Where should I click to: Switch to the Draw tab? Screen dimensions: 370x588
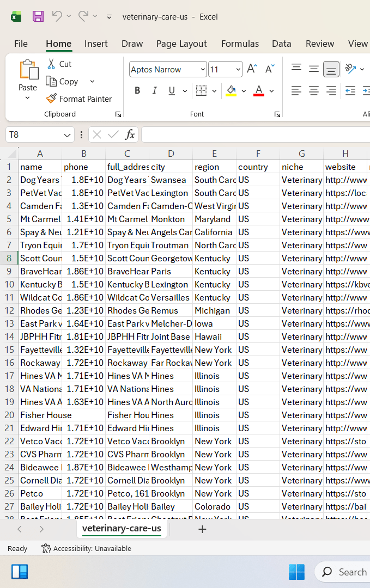click(x=132, y=44)
